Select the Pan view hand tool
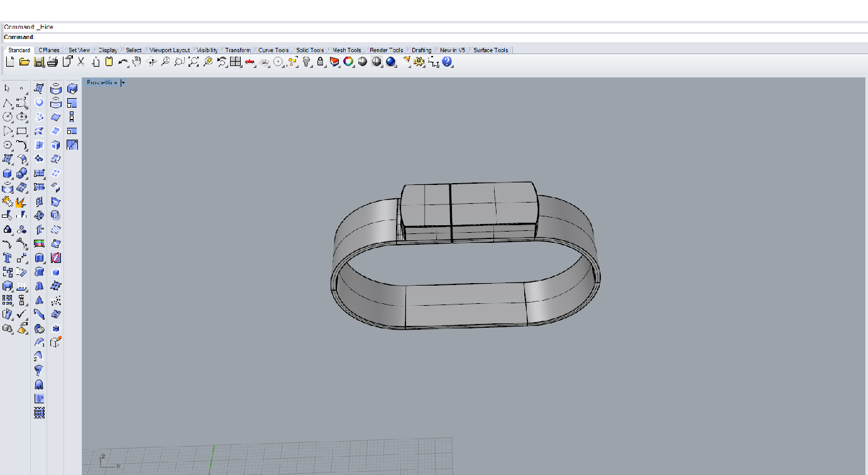 (136, 62)
